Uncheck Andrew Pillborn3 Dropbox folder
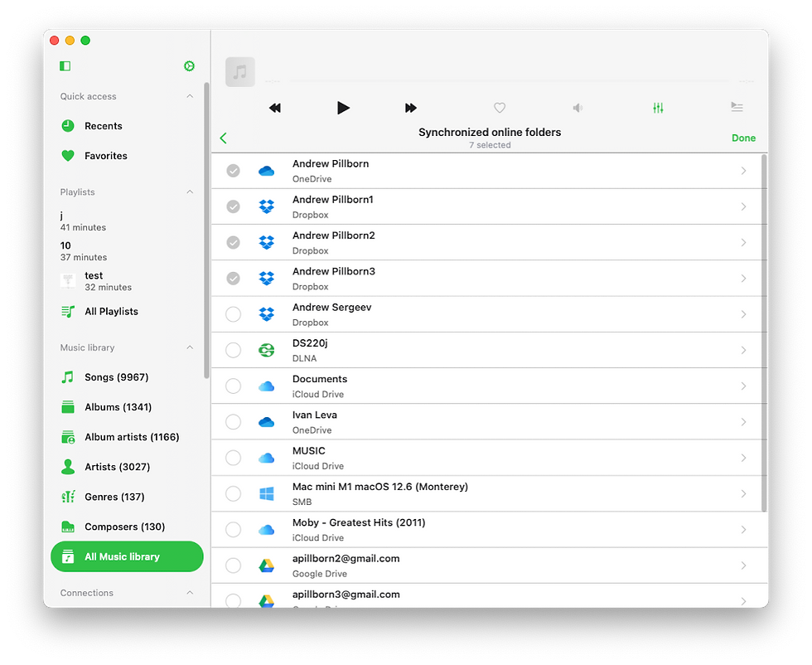This screenshot has height=665, width=812. (x=234, y=279)
